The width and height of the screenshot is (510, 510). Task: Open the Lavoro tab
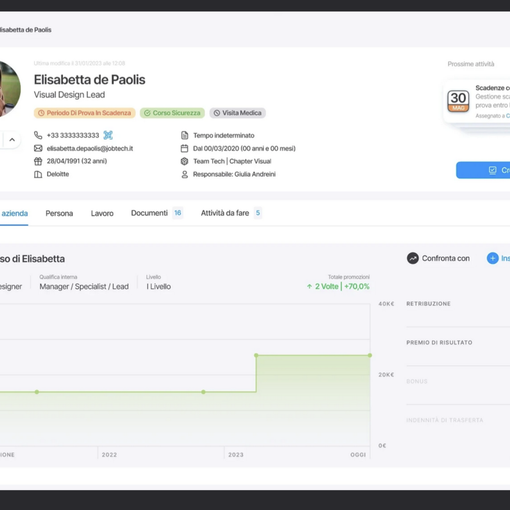point(102,213)
